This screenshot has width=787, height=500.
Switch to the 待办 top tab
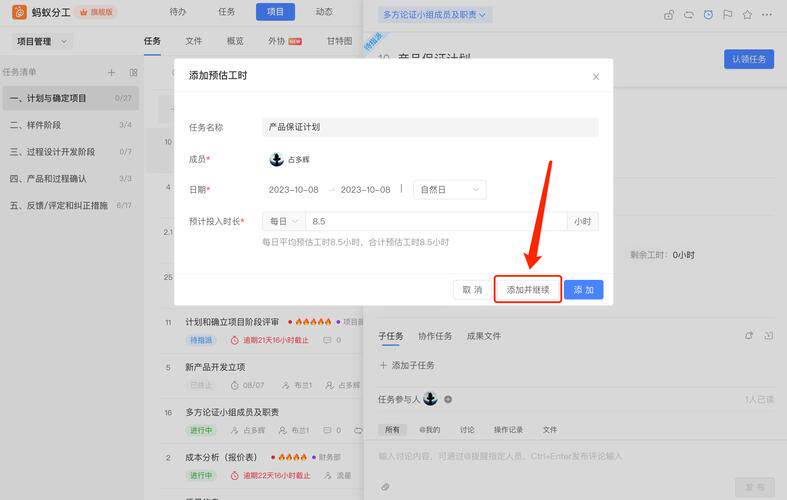coord(178,12)
